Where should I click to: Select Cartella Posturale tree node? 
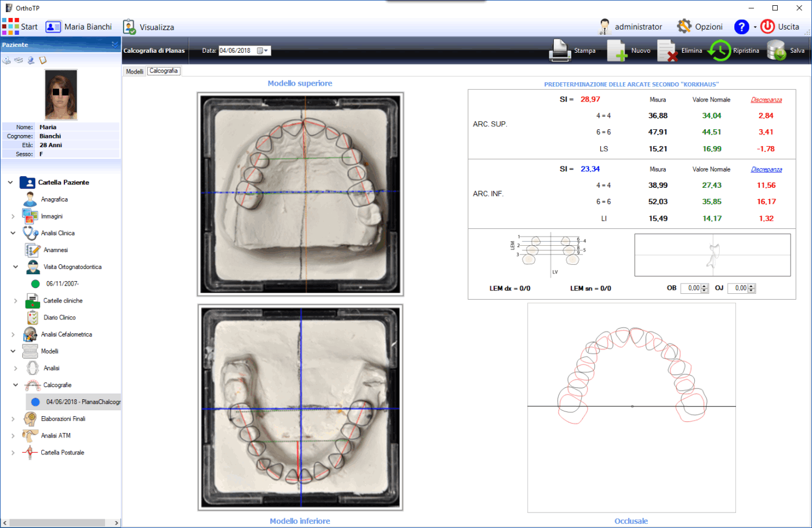pos(63,453)
